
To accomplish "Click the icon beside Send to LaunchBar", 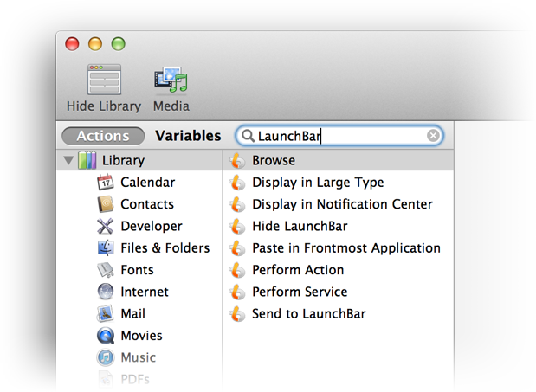I will click(x=237, y=313).
